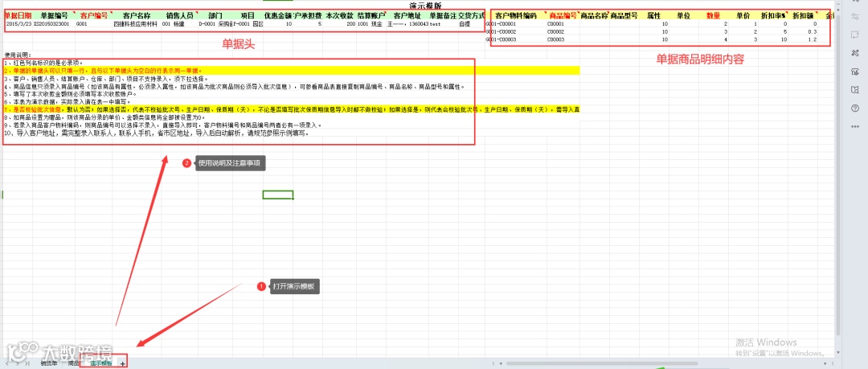Click the cell XS20150323001
The width and height of the screenshot is (868, 369).
[x=53, y=25]
